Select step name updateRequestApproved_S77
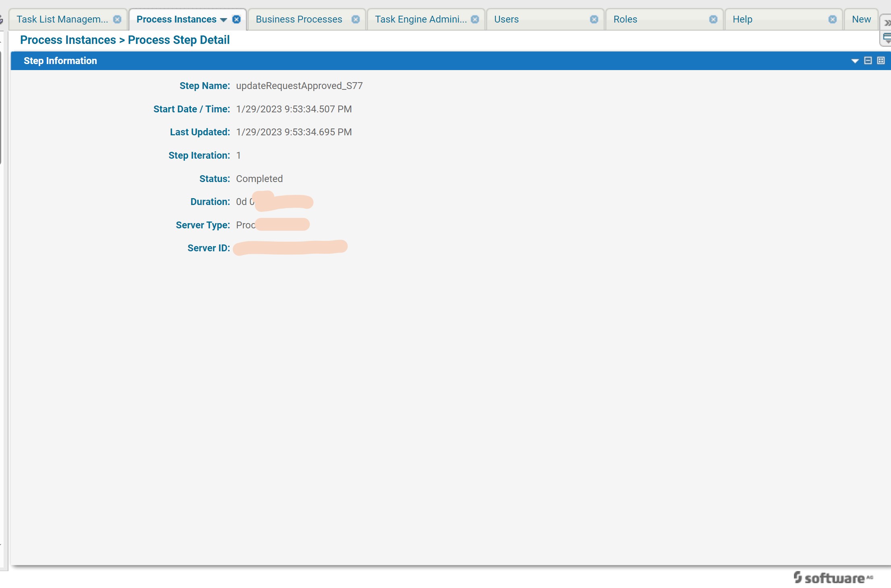891x588 pixels. pyautogui.click(x=299, y=86)
